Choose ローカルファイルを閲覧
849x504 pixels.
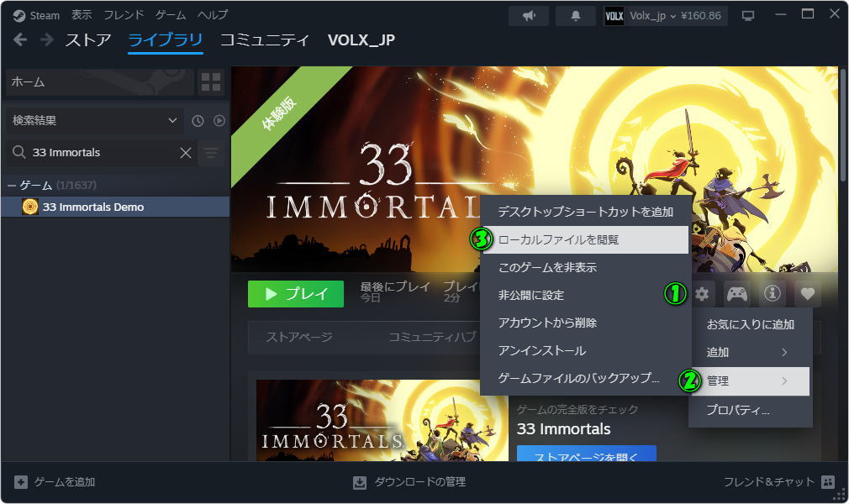[585, 239]
